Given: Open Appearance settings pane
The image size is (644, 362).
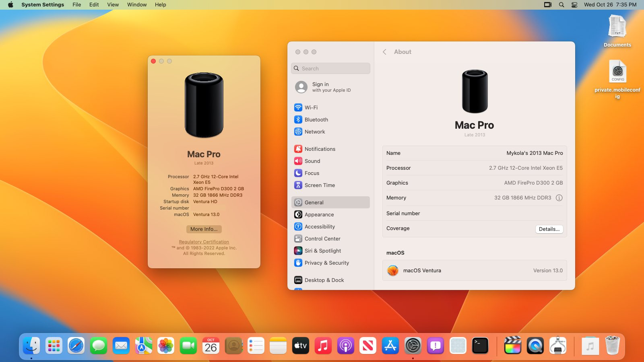Looking at the screenshot, I should click(x=330, y=214).
